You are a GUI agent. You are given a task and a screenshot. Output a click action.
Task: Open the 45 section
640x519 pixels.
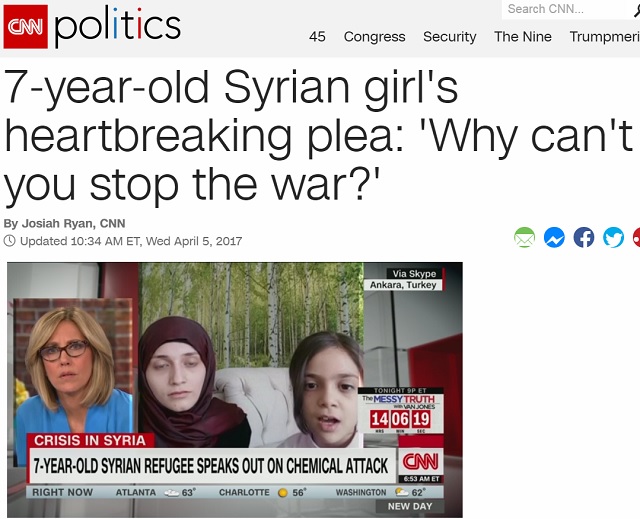point(317,37)
